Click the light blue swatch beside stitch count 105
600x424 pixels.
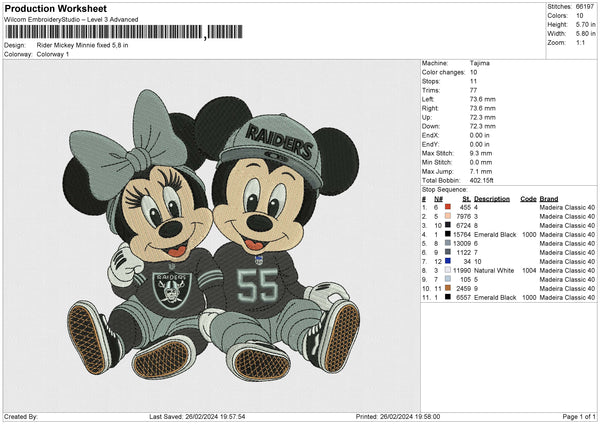pyautogui.click(x=448, y=279)
